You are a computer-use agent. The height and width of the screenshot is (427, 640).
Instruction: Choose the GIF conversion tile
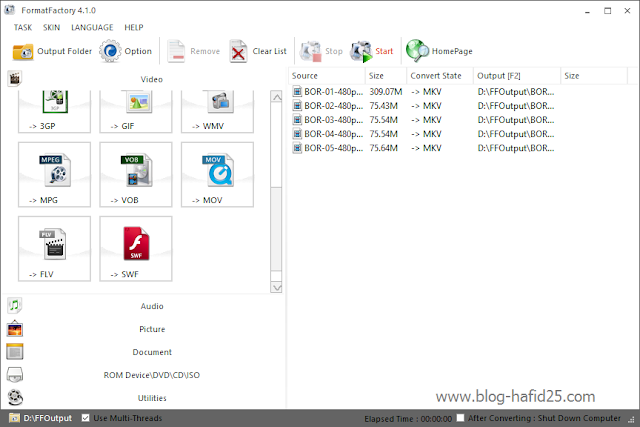click(136, 111)
